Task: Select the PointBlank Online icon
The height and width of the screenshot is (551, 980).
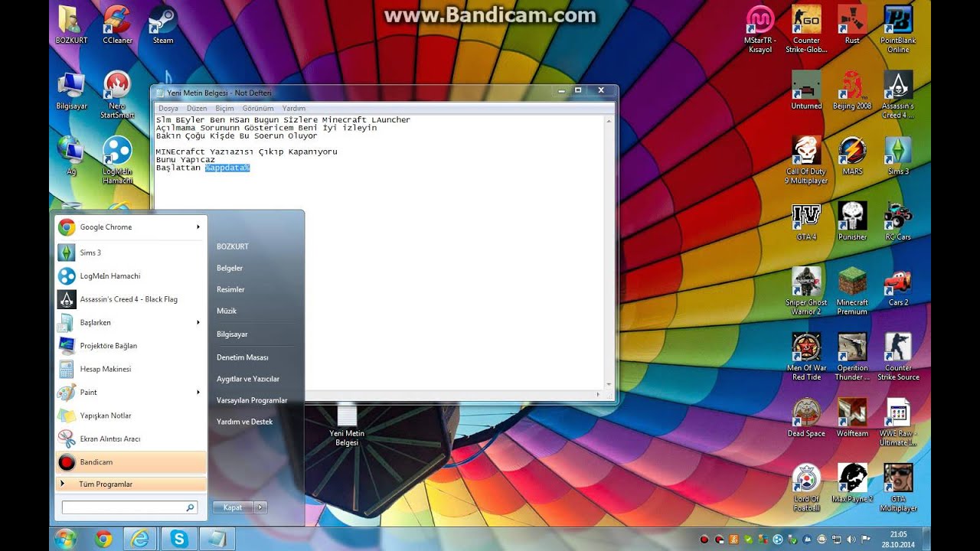Action: [898, 29]
